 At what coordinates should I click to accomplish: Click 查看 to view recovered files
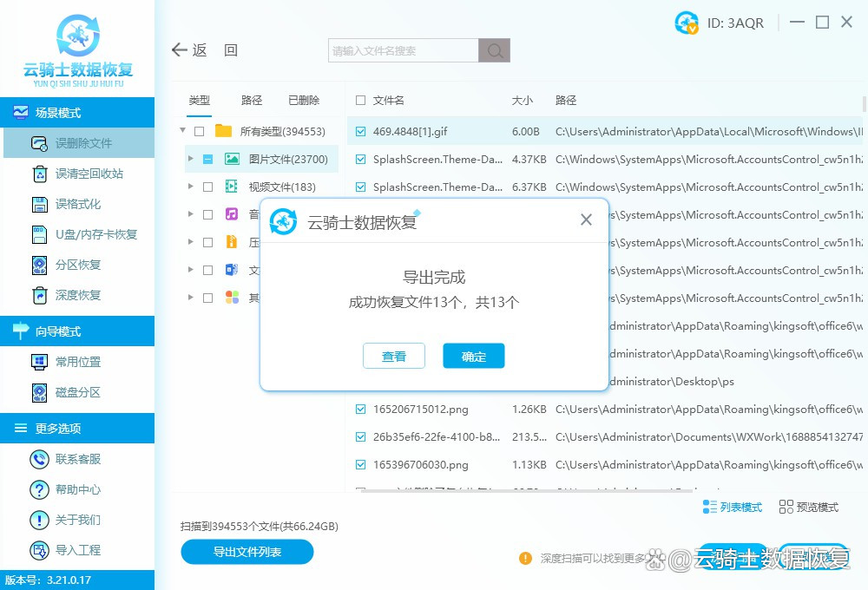click(394, 356)
